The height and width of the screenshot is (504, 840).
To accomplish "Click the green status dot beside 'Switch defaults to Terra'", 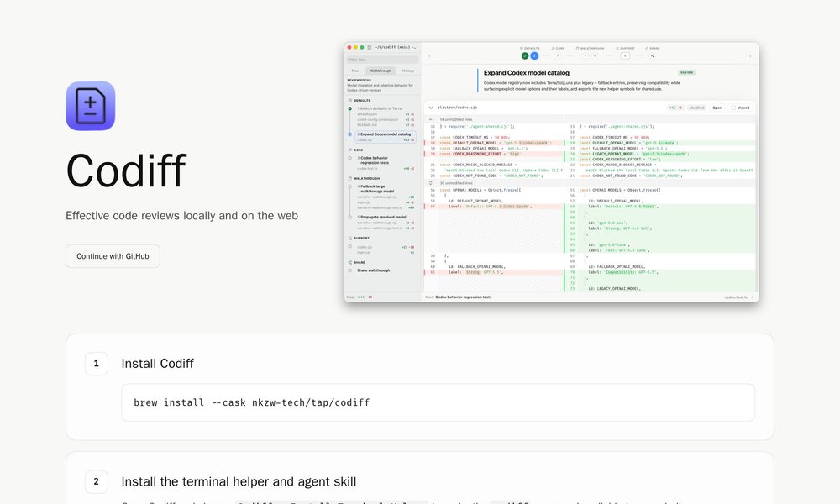I will point(349,108).
